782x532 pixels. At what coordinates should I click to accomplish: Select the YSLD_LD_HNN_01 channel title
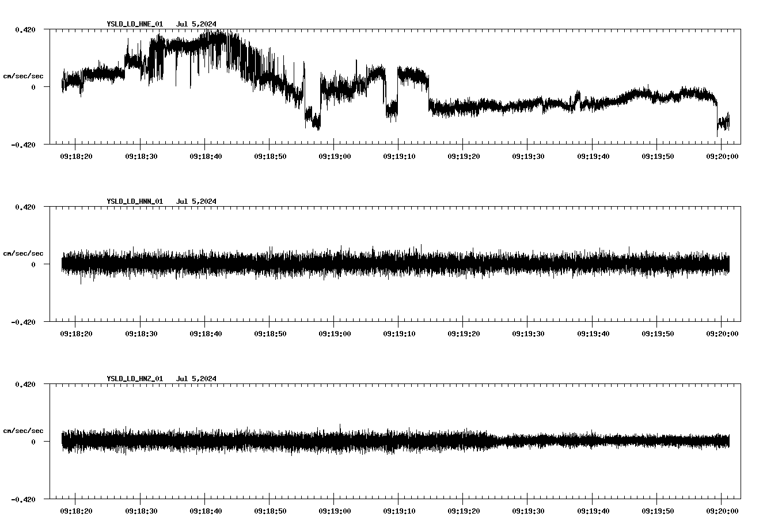click(134, 202)
